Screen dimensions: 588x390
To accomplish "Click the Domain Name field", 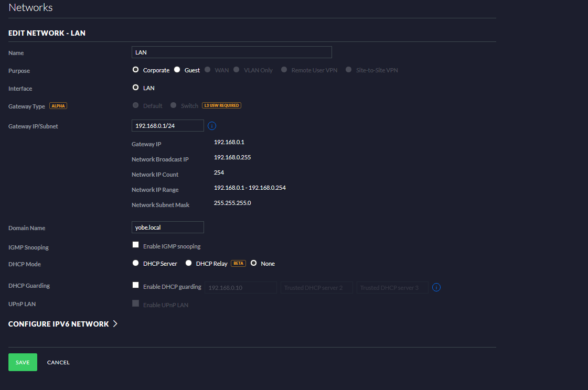I will point(167,227).
